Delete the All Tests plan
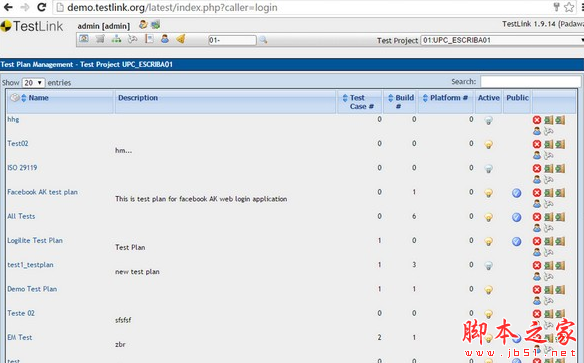 537,217
